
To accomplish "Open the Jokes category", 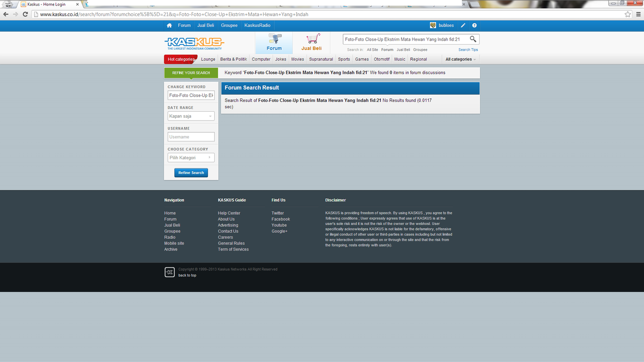I will [x=281, y=59].
